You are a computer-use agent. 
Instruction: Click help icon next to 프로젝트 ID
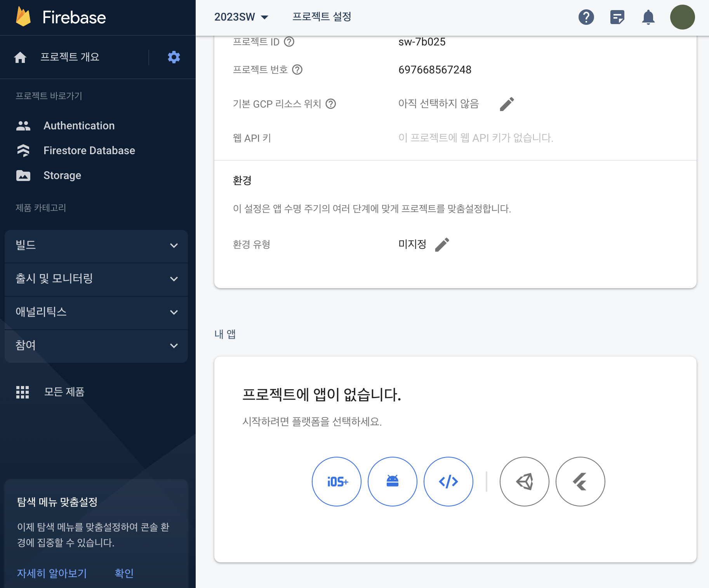pyautogui.click(x=289, y=42)
